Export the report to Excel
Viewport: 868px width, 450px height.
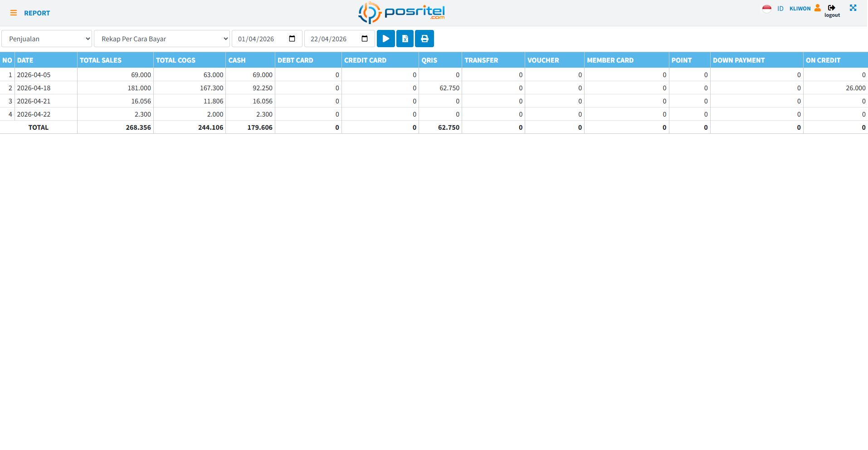pyautogui.click(x=405, y=39)
